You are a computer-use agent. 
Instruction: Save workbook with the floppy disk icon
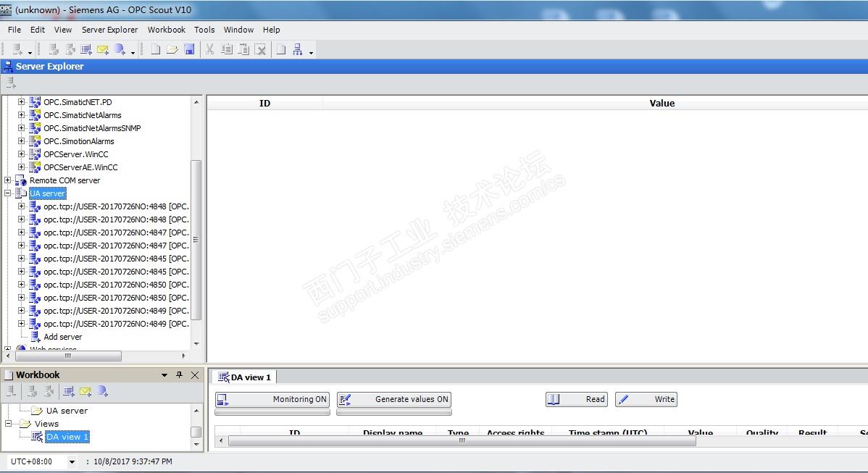click(189, 50)
